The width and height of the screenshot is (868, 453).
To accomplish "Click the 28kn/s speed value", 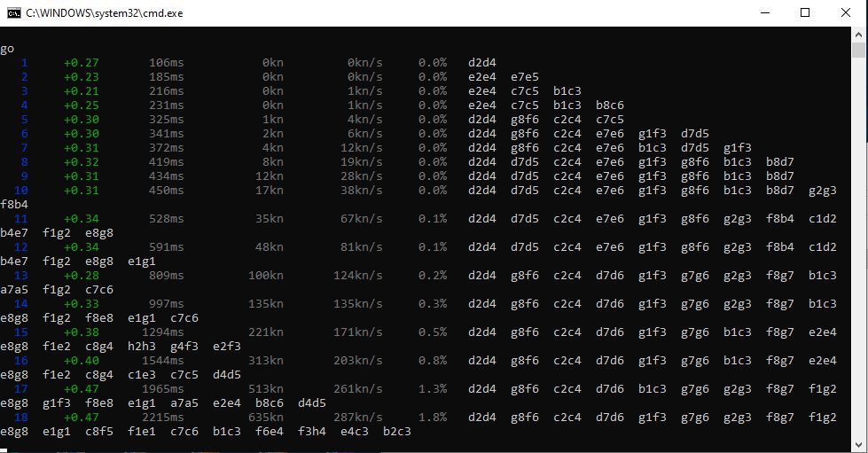I will [361, 176].
